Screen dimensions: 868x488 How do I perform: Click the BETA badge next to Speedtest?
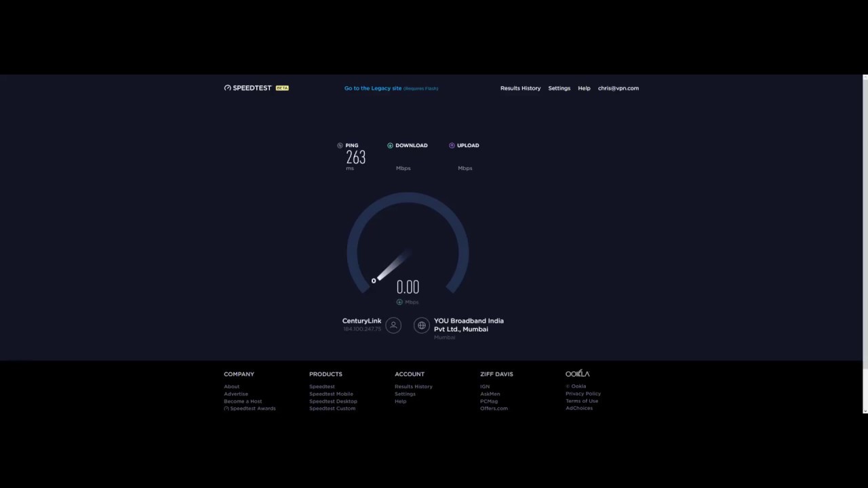[282, 88]
